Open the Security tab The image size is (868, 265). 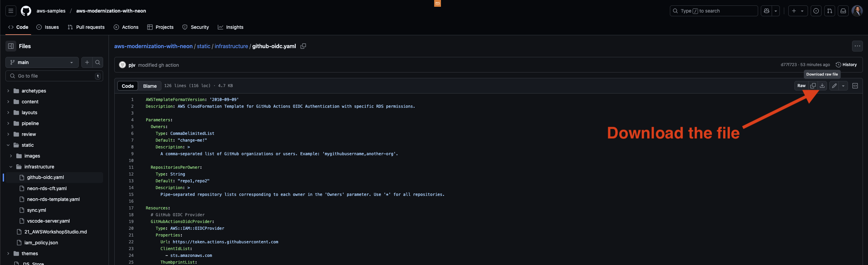point(196,27)
